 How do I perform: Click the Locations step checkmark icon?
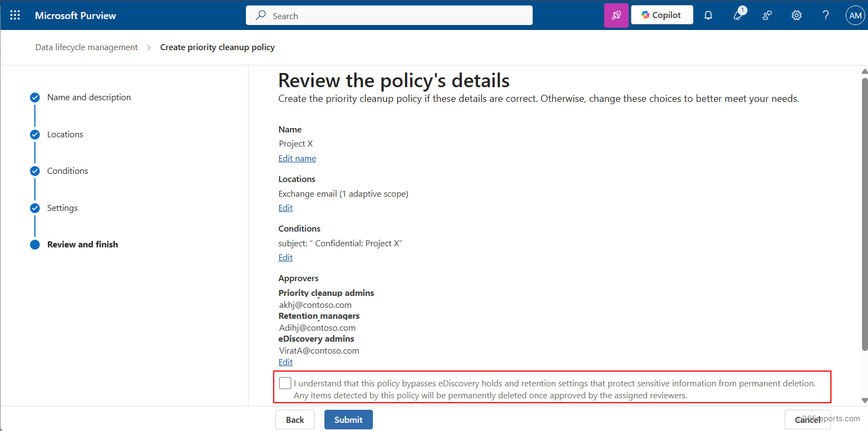(x=35, y=135)
